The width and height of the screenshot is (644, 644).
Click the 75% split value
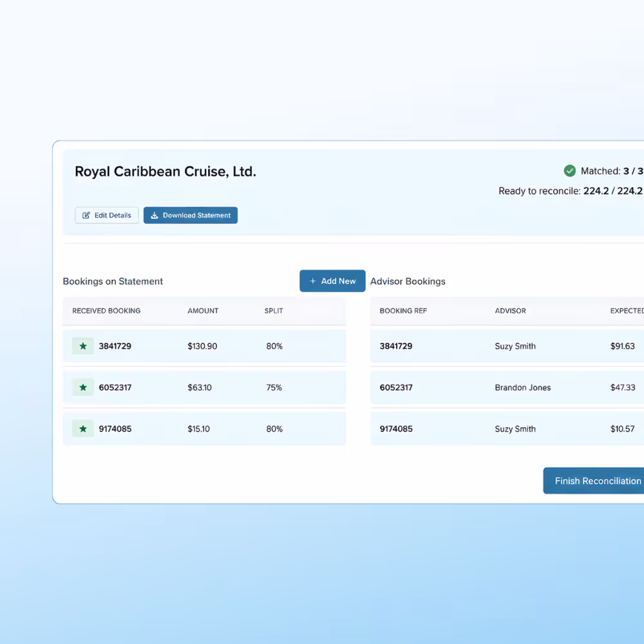click(274, 387)
